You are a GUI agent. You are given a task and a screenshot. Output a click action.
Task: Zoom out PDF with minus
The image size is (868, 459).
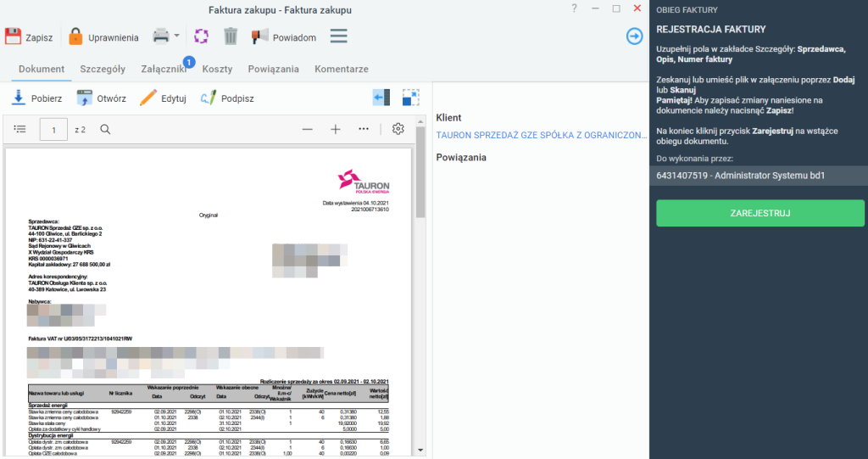pos(307,129)
